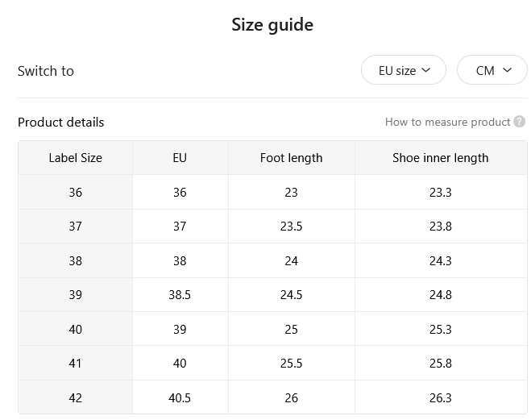
Task: Click EU value 38.5 cell
Action: tap(180, 295)
